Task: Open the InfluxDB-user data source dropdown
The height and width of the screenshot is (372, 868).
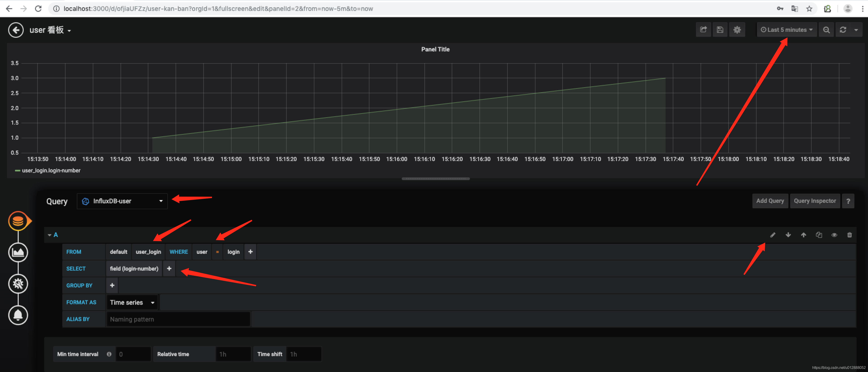Action: (x=122, y=201)
